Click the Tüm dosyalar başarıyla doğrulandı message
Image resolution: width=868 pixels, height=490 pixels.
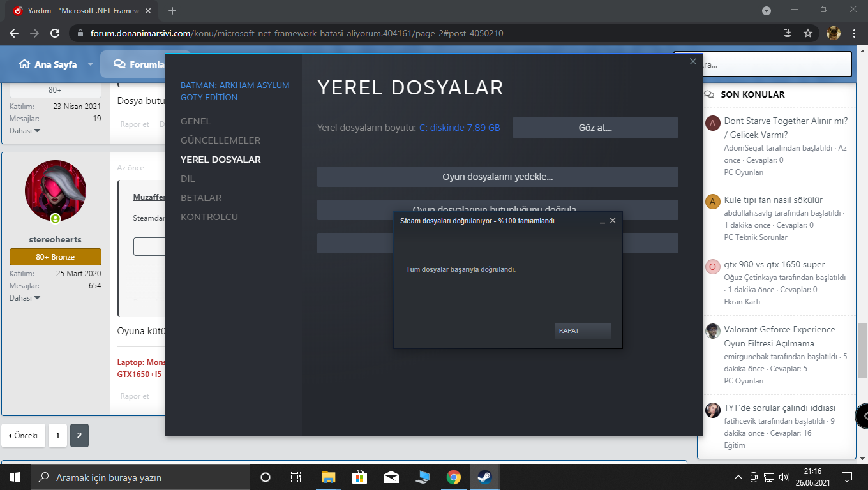[461, 269]
